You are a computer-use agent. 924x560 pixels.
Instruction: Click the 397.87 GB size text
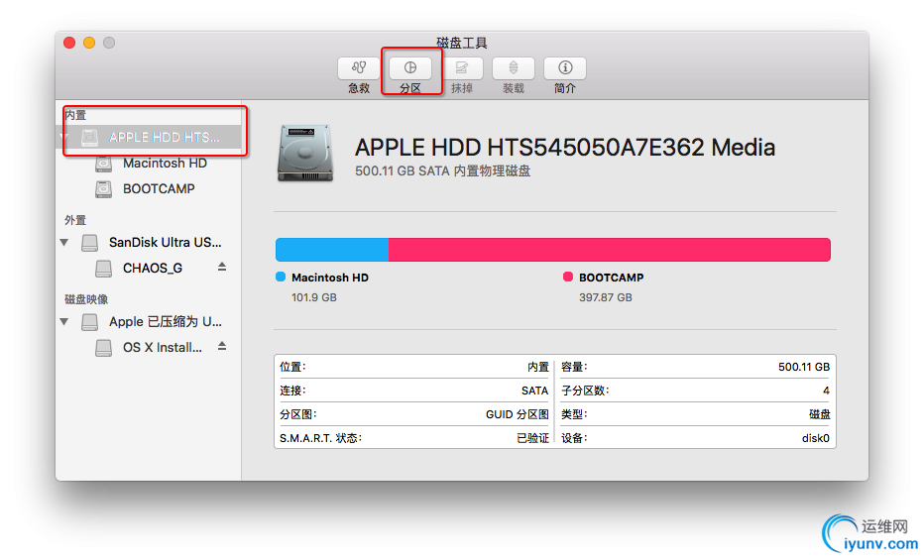point(605,298)
